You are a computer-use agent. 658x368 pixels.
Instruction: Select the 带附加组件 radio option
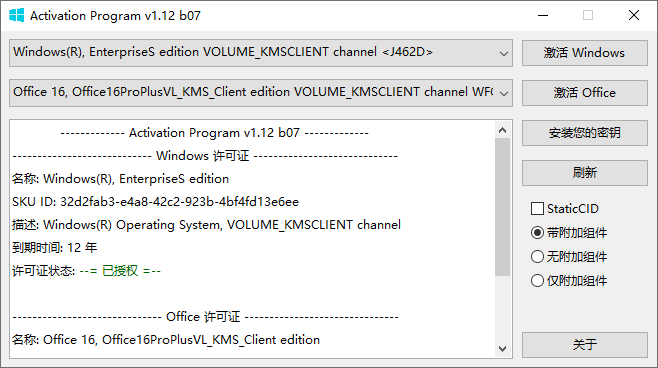tap(569, 232)
